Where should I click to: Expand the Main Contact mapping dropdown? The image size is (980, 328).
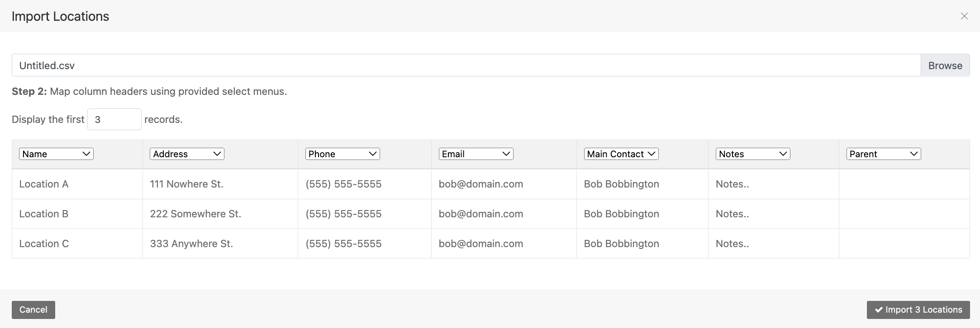pos(621,154)
